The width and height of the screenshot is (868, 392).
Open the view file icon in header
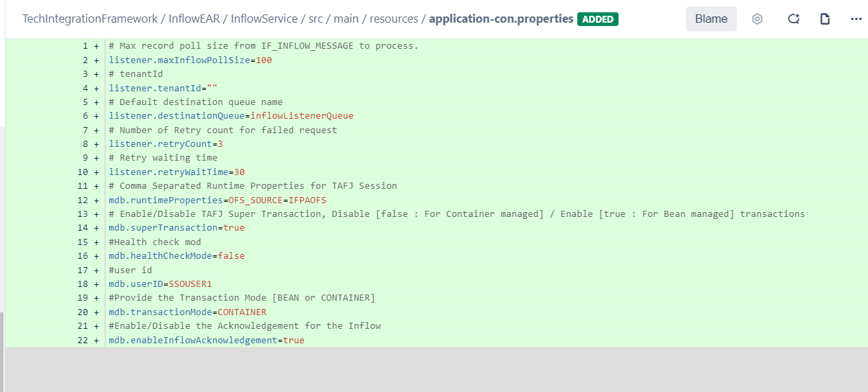(825, 19)
